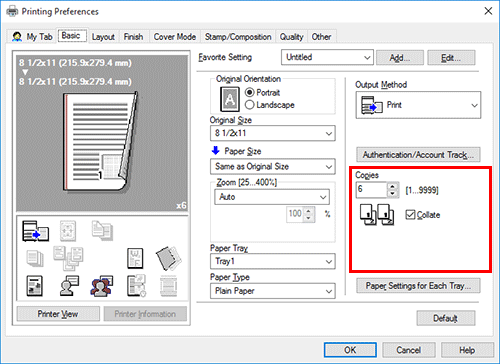Open the Stamp/Composition tab
Image resolution: width=500 pixels, height=364 pixels.
point(238,37)
